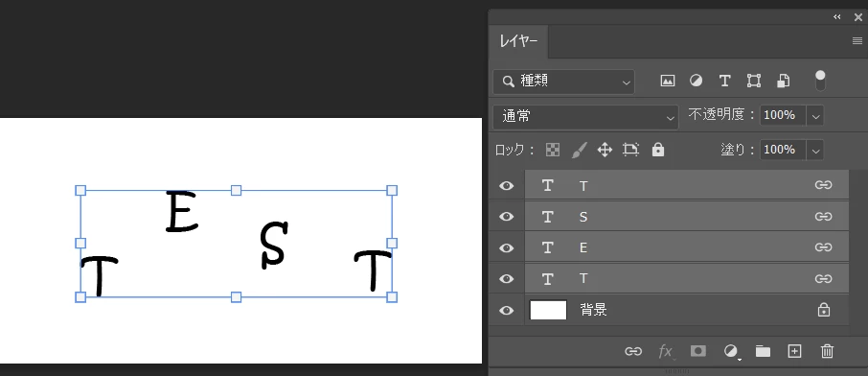Select the E text layer
This screenshot has height=376, width=868.
[x=686, y=247]
